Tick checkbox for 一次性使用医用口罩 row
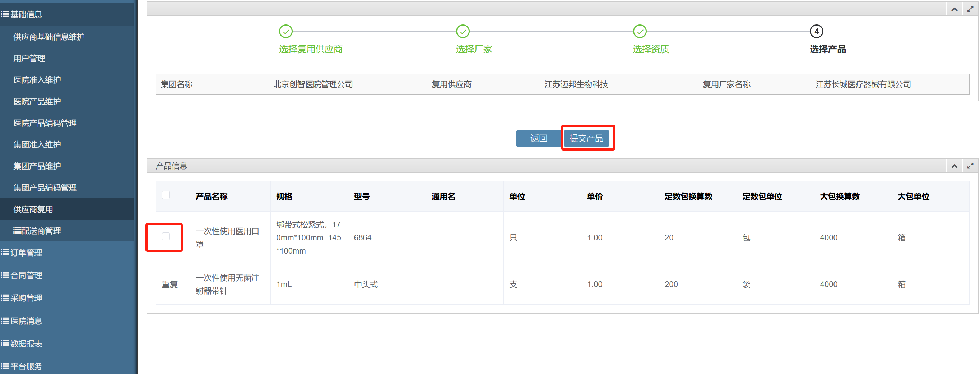 (x=166, y=236)
